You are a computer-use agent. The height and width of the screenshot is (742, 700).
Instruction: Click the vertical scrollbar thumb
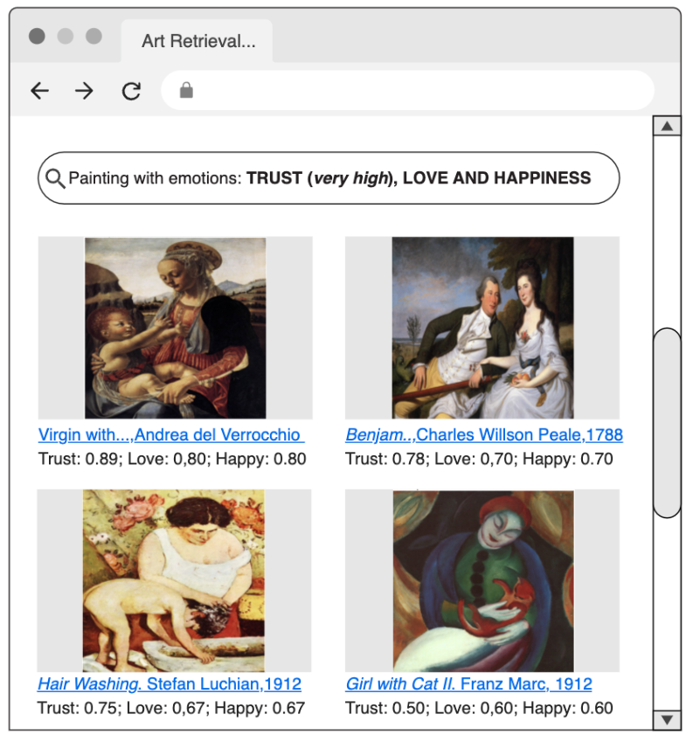(x=667, y=422)
